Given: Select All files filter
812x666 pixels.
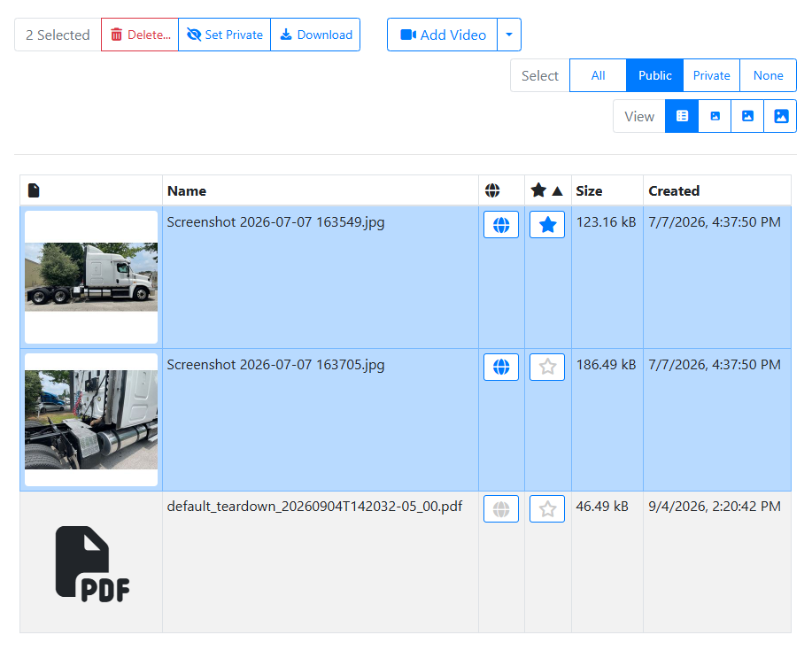Looking at the screenshot, I should pos(598,75).
